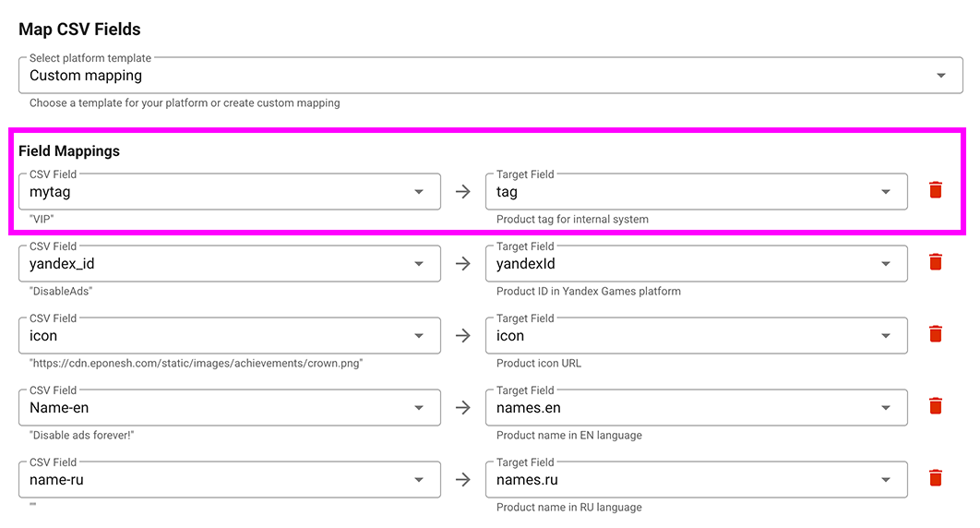This screenshot has height=528, width=980.
Task: Click the arrow between mytag and tag
Action: [463, 192]
